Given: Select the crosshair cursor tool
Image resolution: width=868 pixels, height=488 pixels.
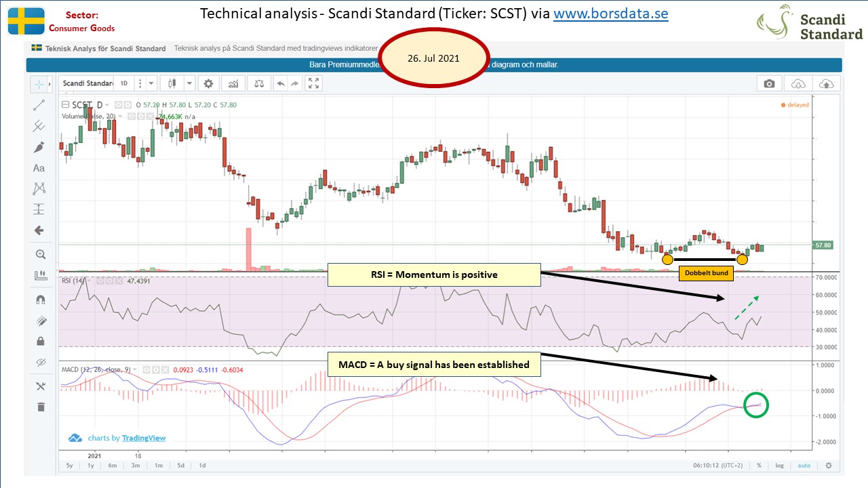Looking at the screenshot, I should click(x=39, y=84).
